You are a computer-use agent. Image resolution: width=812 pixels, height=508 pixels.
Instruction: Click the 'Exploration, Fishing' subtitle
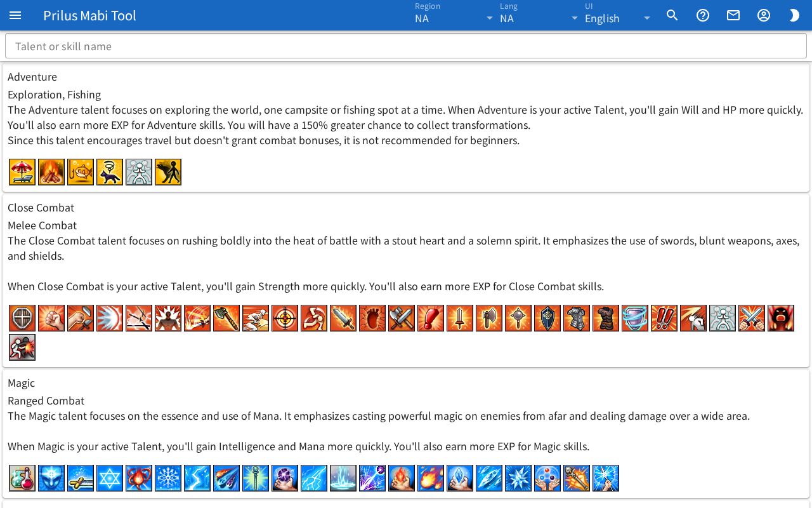click(x=54, y=95)
